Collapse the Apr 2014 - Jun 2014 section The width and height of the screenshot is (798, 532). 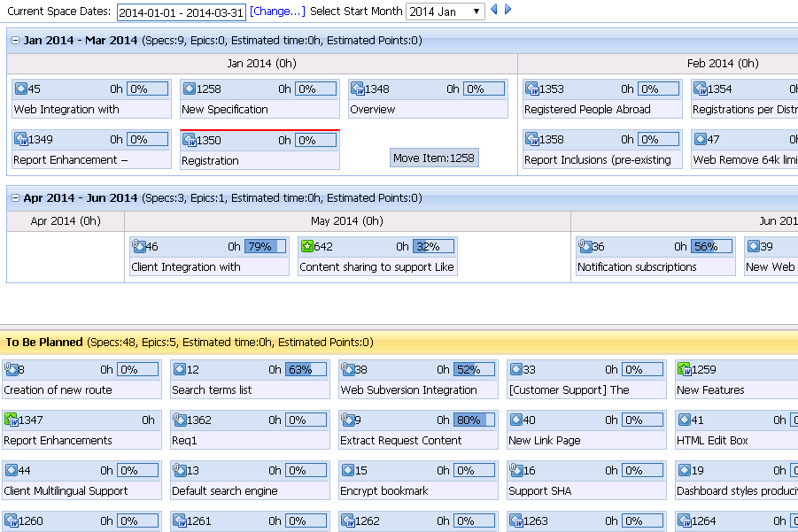[x=16, y=197]
